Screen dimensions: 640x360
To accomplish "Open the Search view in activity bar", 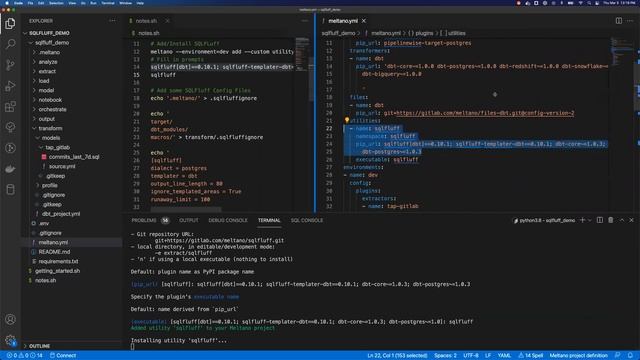I will (x=10, y=44).
